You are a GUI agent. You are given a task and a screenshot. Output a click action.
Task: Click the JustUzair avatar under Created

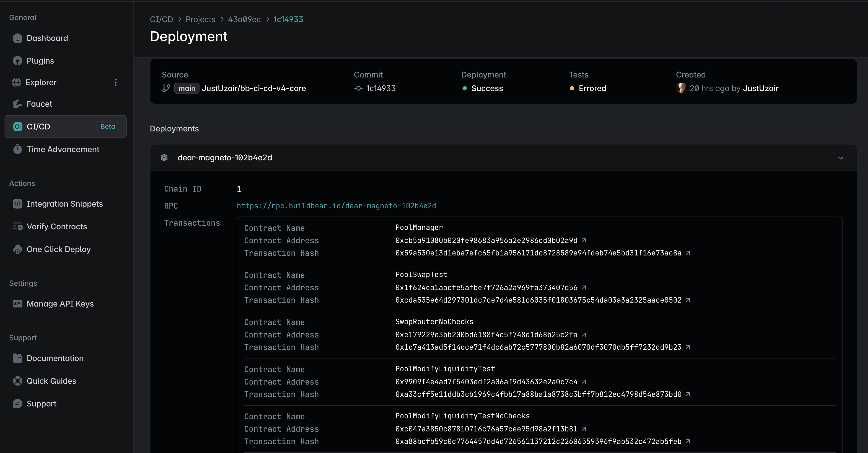pyautogui.click(x=681, y=88)
